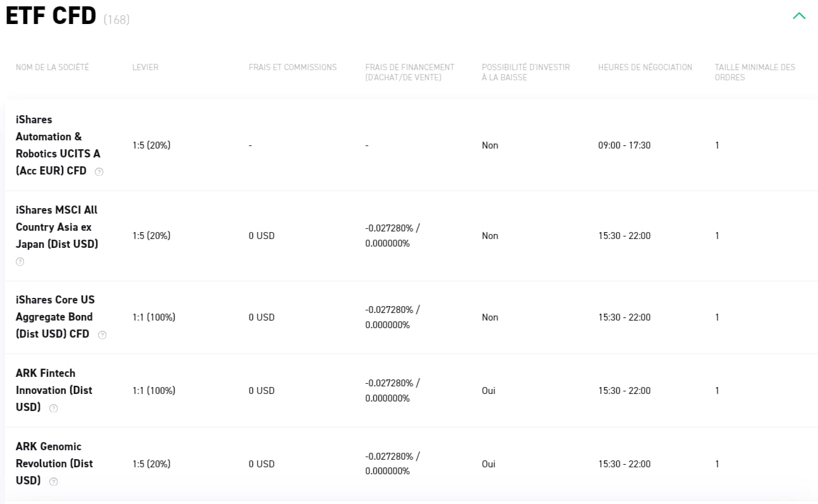The height and width of the screenshot is (504, 818).
Task: Open iShares Automation & Robotics UCITS CFD
Action: [x=58, y=145]
